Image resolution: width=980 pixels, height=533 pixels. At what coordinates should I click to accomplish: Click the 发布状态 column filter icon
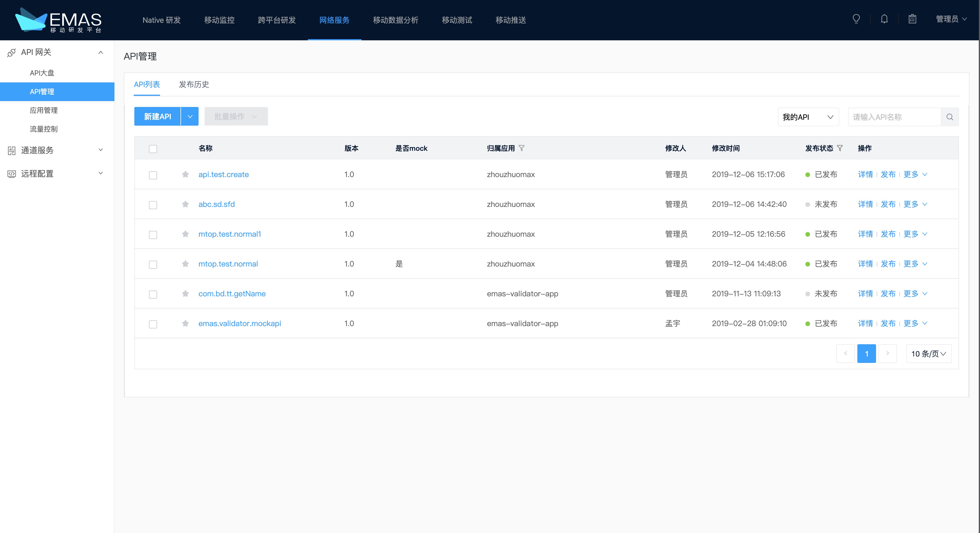tap(840, 148)
